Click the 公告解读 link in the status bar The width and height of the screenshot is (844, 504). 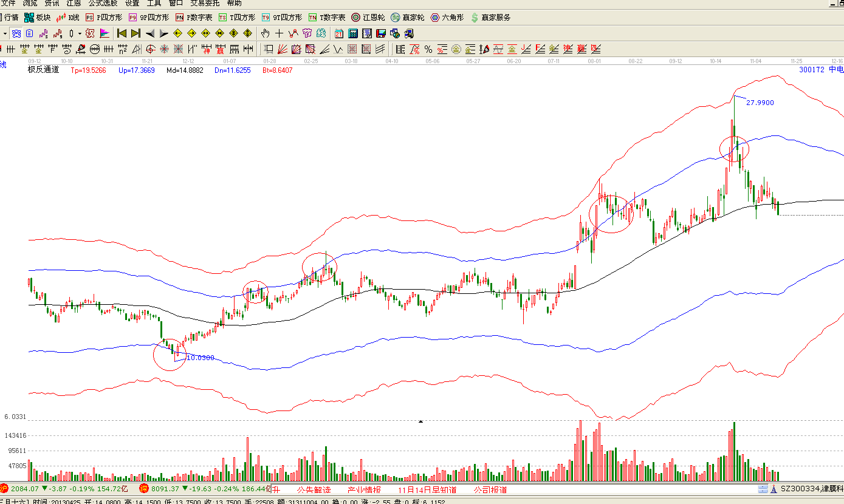tap(314, 489)
